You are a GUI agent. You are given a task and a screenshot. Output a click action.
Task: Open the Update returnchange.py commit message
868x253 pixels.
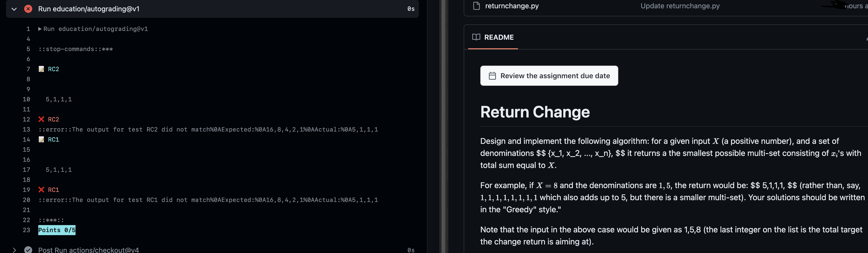pyautogui.click(x=680, y=6)
